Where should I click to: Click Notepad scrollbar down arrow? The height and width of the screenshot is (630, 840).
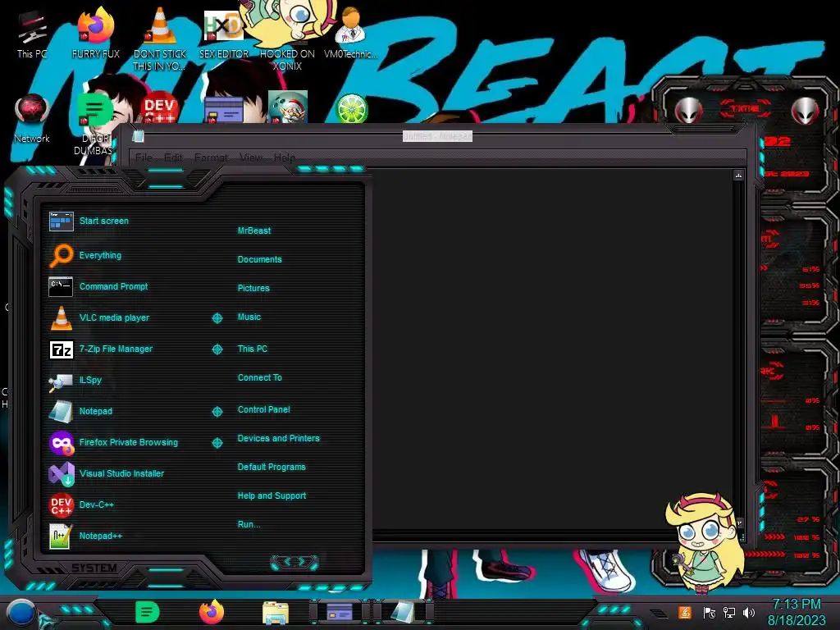pos(739,523)
